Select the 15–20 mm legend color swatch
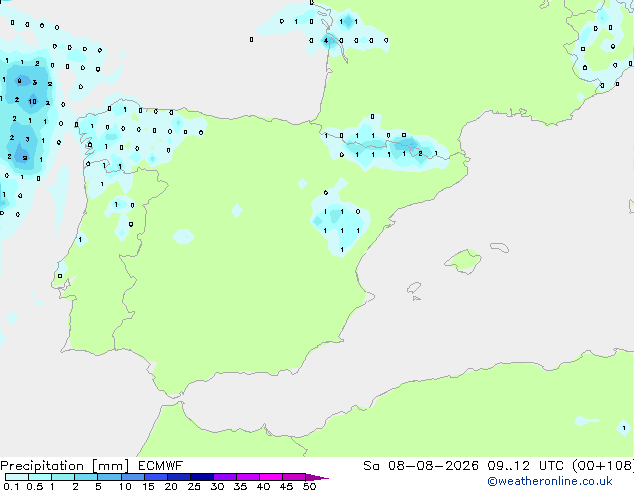 coord(155,477)
